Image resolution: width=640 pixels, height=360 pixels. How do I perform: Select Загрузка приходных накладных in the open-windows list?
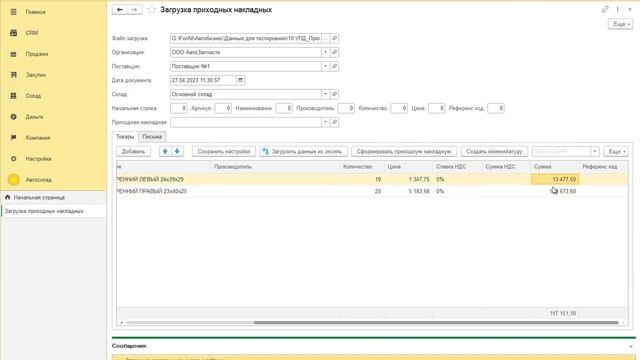pos(53,211)
